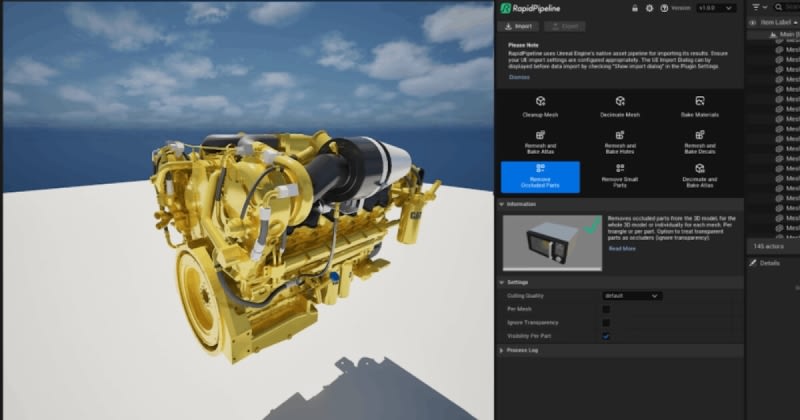Image resolution: width=800 pixels, height=420 pixels.
Task: Enable the Ignore Transparency checkbox
Action: [x=606, y=323]
